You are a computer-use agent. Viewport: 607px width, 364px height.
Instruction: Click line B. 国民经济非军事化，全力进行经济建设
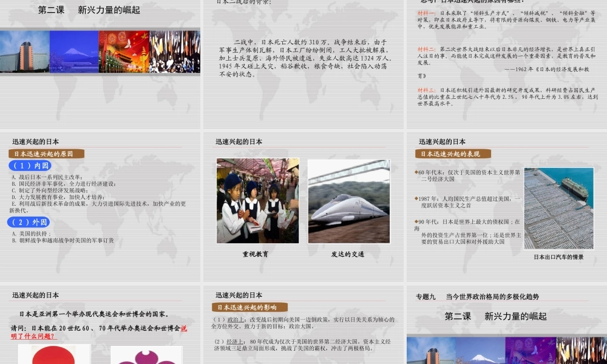point(64,184)
